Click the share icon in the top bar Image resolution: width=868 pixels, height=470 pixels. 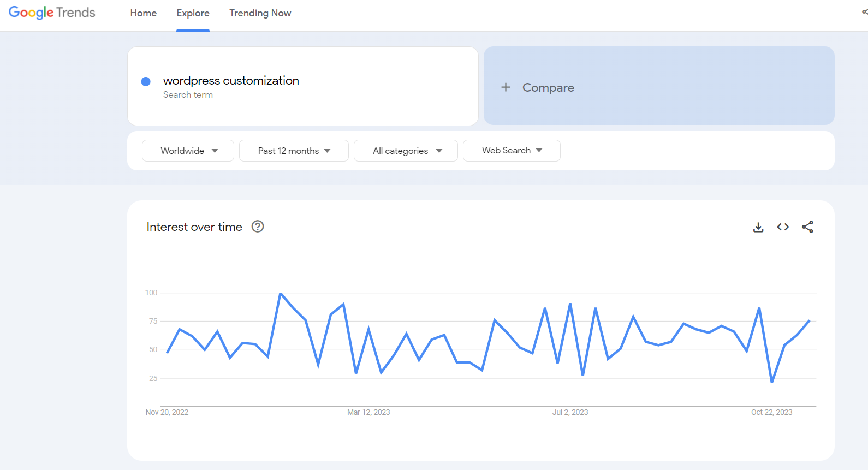[865, 12]
